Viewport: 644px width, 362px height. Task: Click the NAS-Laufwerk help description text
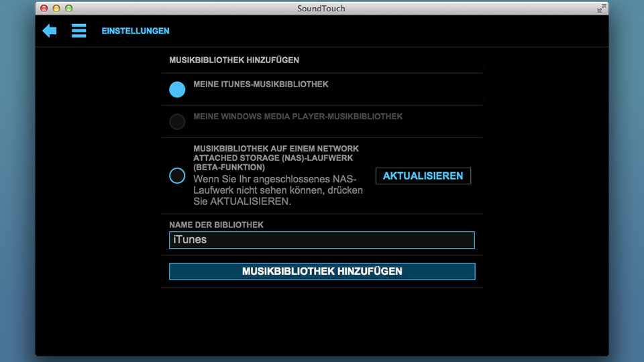[278, 190]
